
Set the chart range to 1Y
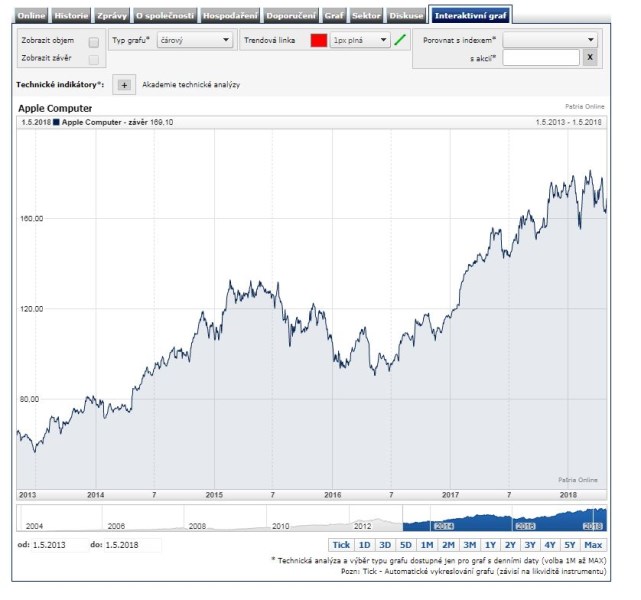[490, 545]
